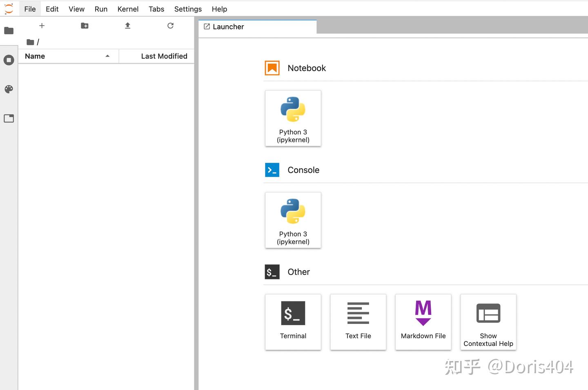The height and width of the screenshot is (390, 588).
Task: Create a New Folder from the file toolbar
Action: [x=85, y=26]
